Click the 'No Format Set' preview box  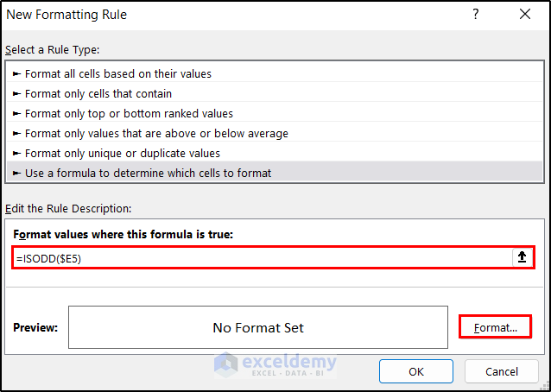258,327
